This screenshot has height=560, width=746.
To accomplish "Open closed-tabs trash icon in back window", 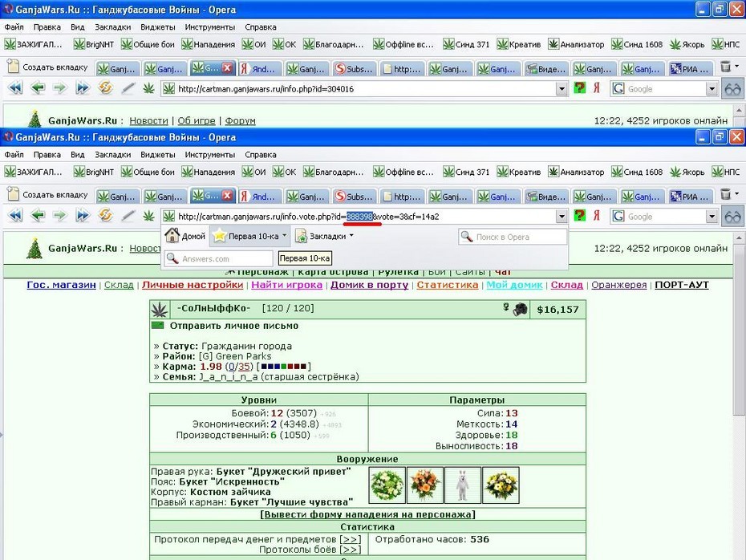I will (725, 67).
